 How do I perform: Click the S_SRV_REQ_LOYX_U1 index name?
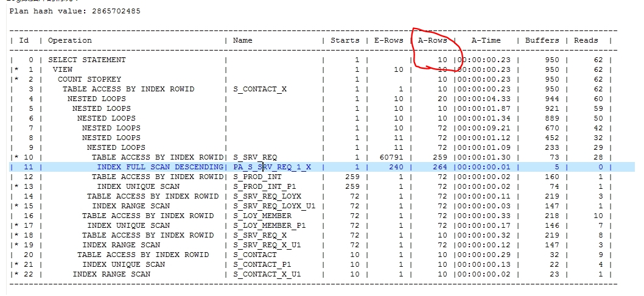coord(275,206)
